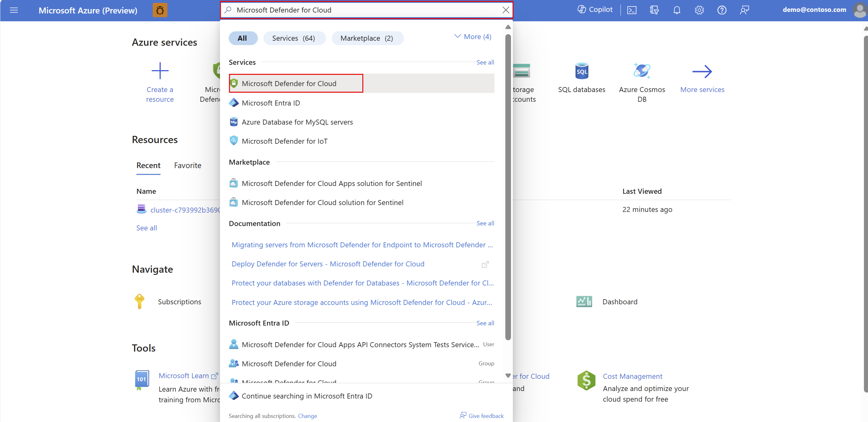Click the settings gear icon
This screenshot has height=422, width=868.
699,10
